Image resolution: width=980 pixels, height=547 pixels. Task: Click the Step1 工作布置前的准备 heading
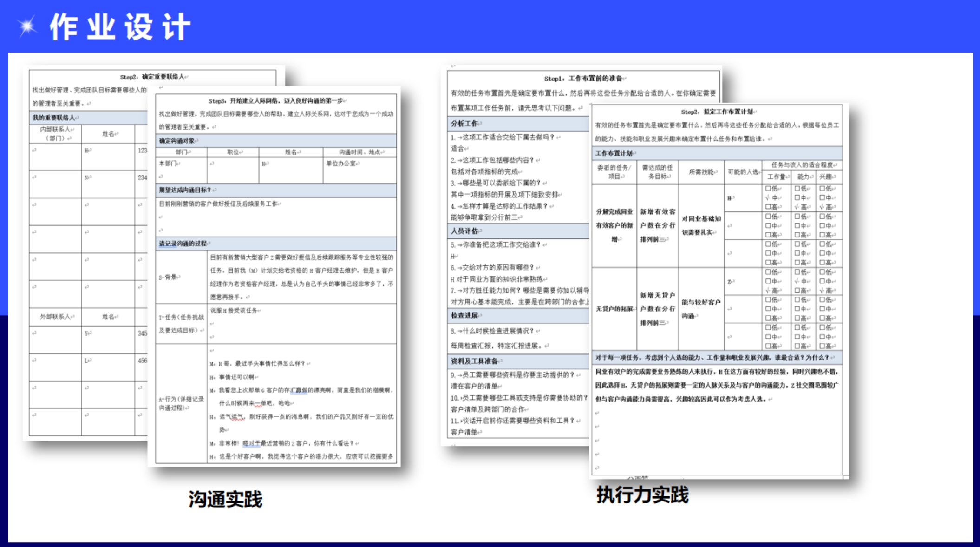pyautogui.click(x=584, y=79)
